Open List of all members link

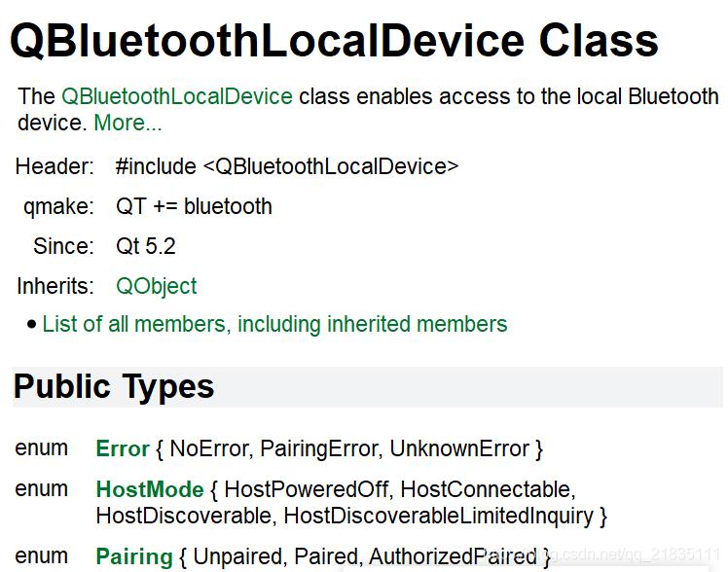274,324
